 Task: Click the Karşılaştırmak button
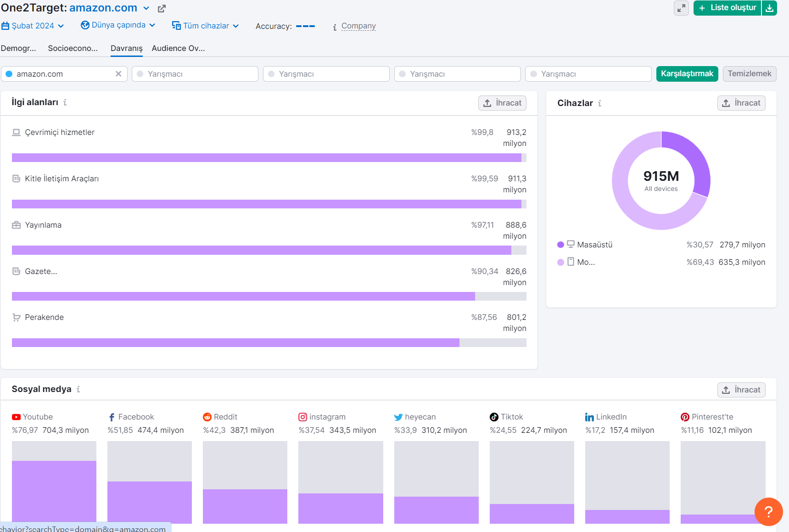coord(687,74)
